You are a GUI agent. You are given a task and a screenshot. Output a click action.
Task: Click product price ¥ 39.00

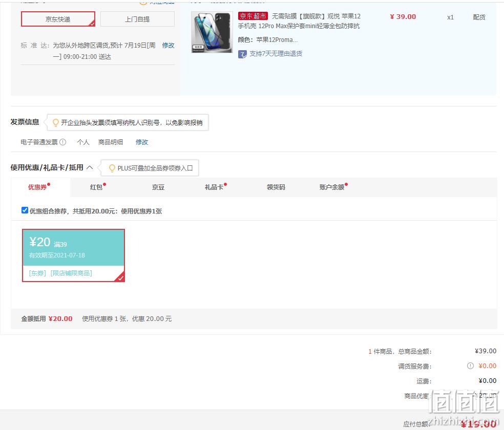pos(403,17)
